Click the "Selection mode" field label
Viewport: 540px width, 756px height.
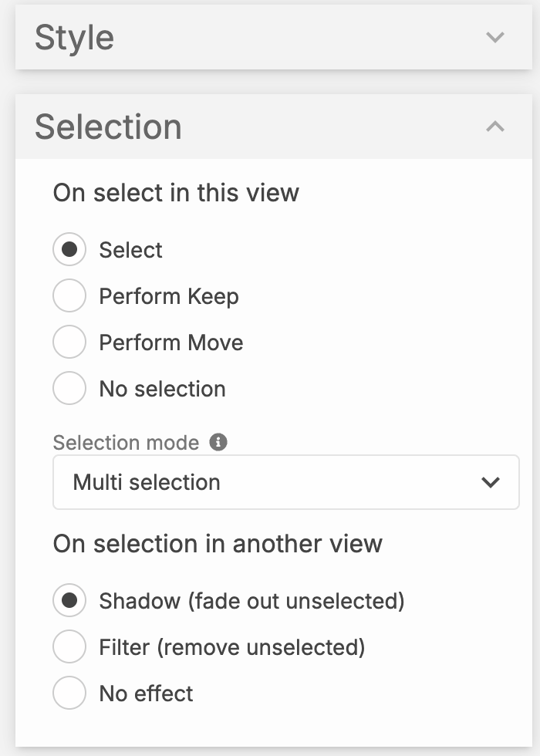(x=126, y=443)
